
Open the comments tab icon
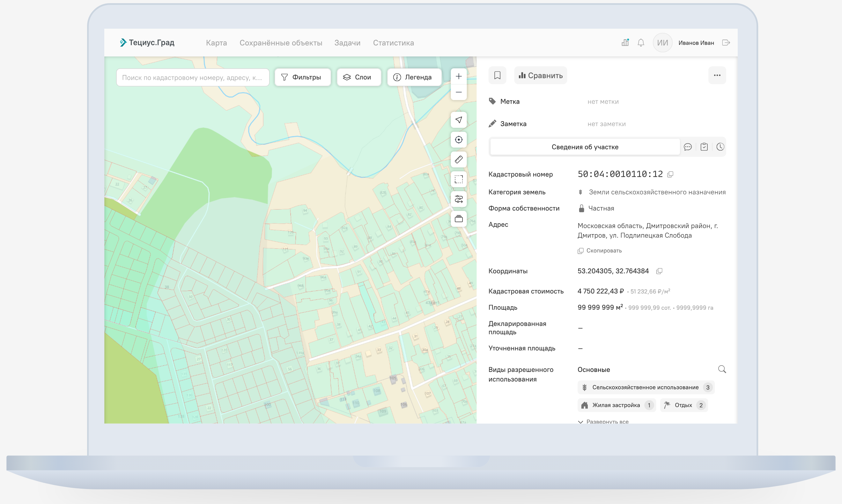[688, 147]
